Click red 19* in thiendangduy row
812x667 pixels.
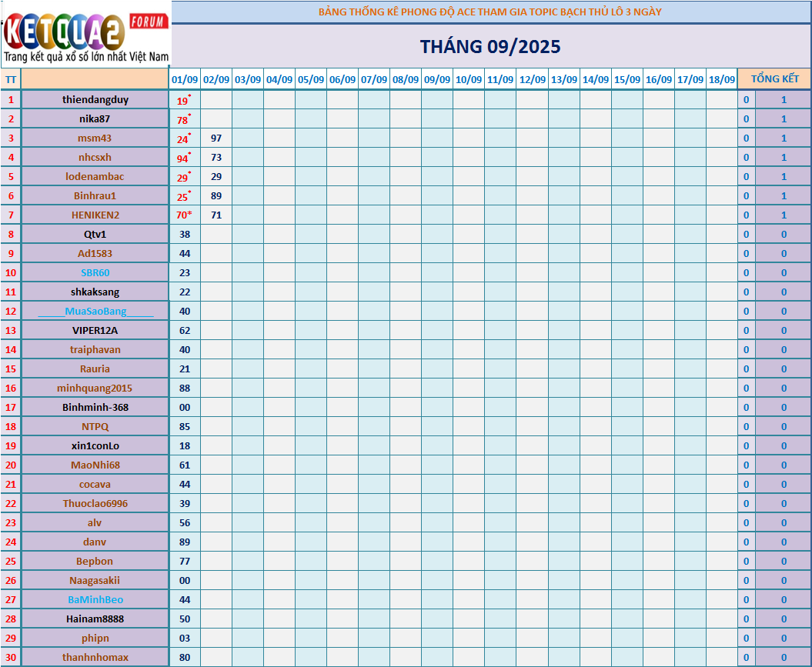point(184,100)
